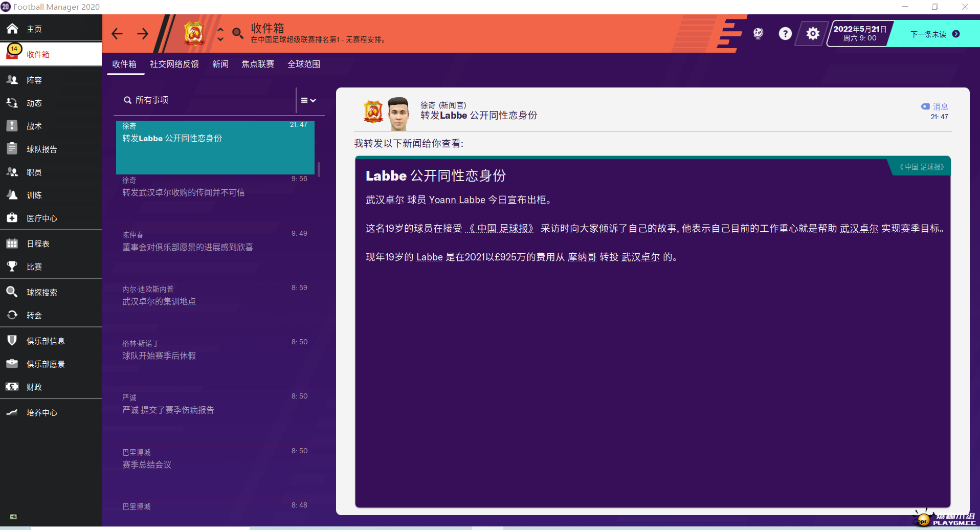Open the 职员 staff sidebar icon
Image resolution: width=980 pixels, height=530 pixels.
[12, 172]
